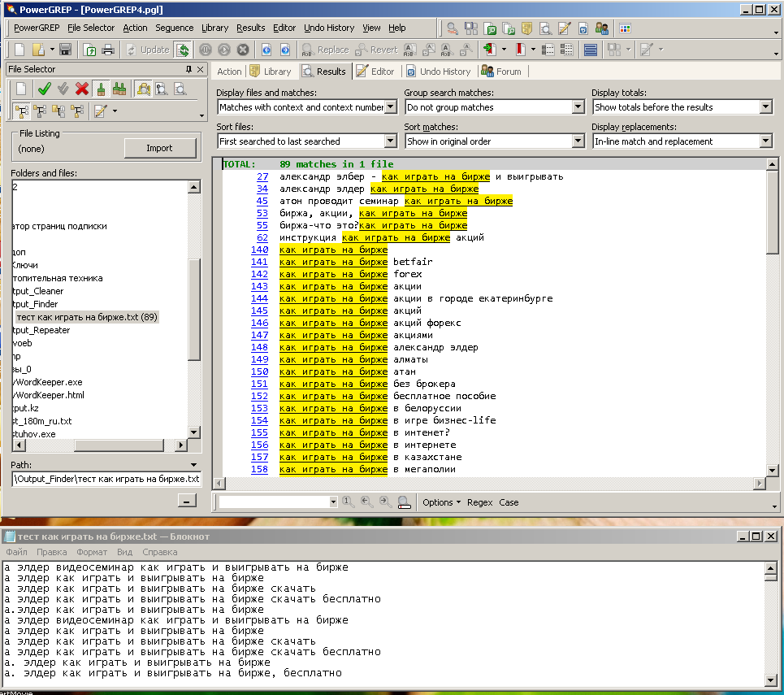Click the Path input field
This screenshot has height=695, width=784.
[x=106, y=480]
